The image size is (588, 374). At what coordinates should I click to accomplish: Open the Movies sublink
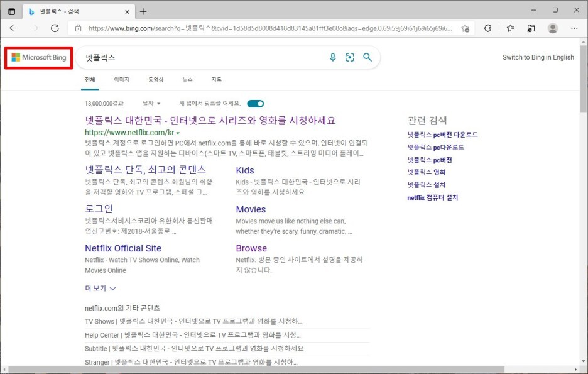coord(251,209)
